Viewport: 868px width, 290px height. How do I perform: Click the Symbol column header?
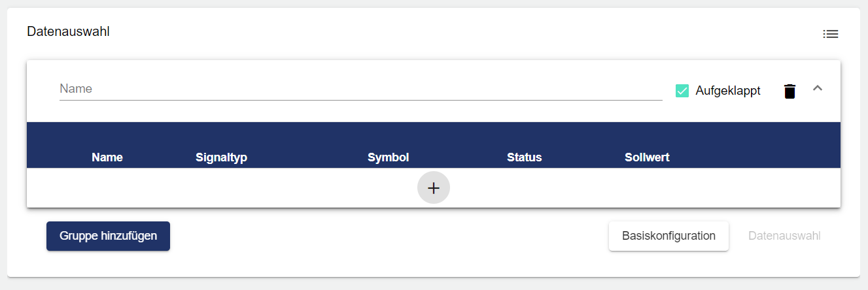pos(388,157)
